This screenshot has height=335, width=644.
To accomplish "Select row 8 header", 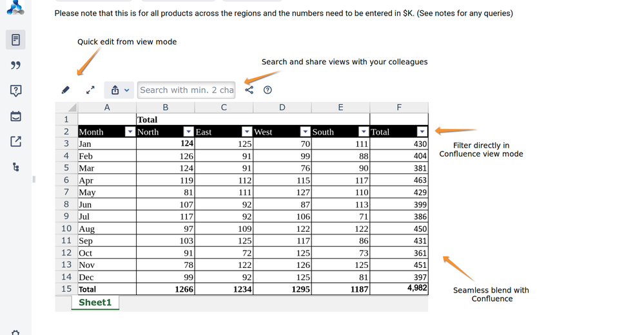I will (66, 204).
